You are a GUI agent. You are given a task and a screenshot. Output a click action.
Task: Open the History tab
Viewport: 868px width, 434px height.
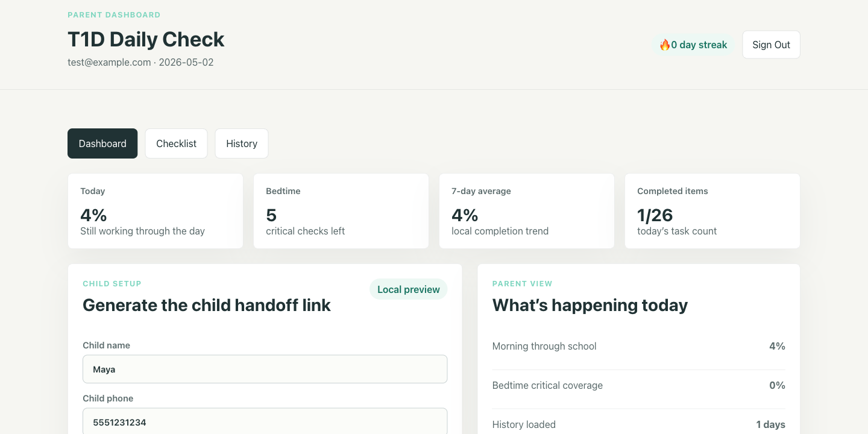click(x=242, y=143)
